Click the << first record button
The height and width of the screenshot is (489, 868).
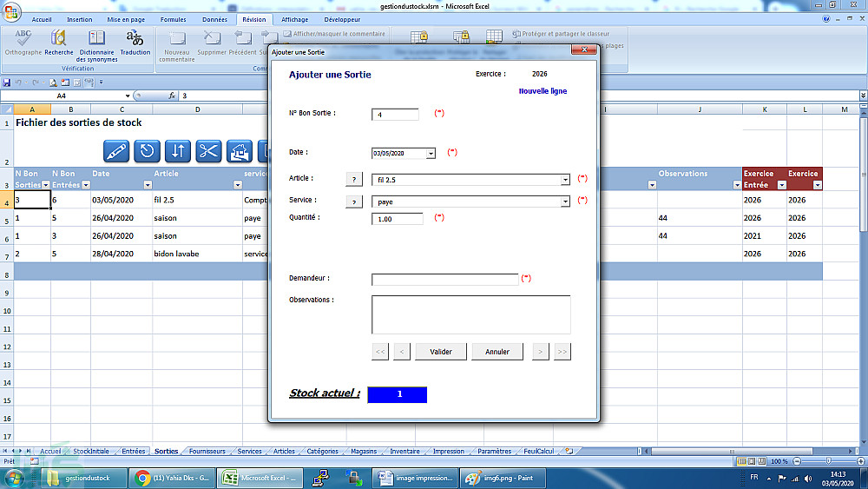pyautogui.click(x=380, y=352)
